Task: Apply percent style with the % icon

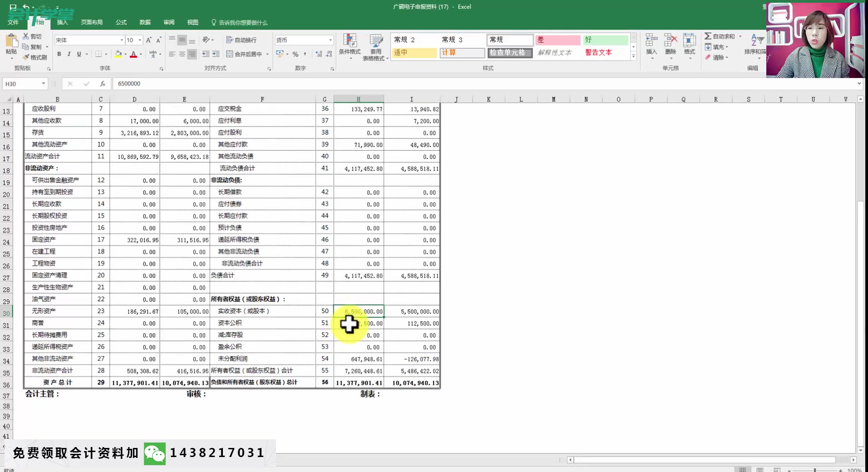Action: (296, 54)
